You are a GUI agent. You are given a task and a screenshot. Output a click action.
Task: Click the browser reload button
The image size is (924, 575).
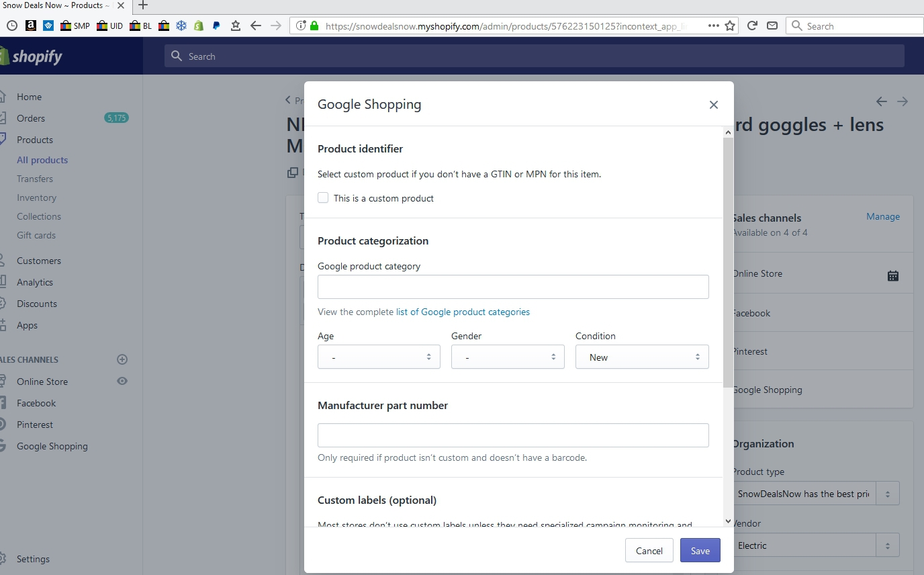tap(752, 26)
